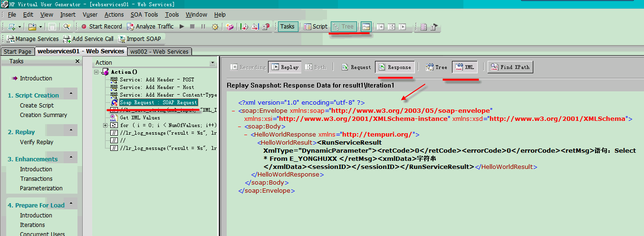Viewport: 644px width, 236px height.
Task: Switch snapshot pane to Tree view
Action: click(437, 67)
